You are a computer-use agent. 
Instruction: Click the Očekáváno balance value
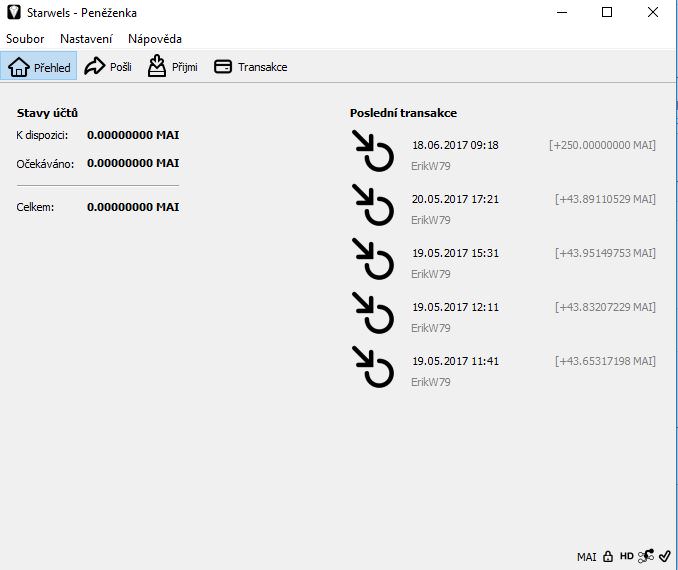pyautogui.click(x=133, y=163)
